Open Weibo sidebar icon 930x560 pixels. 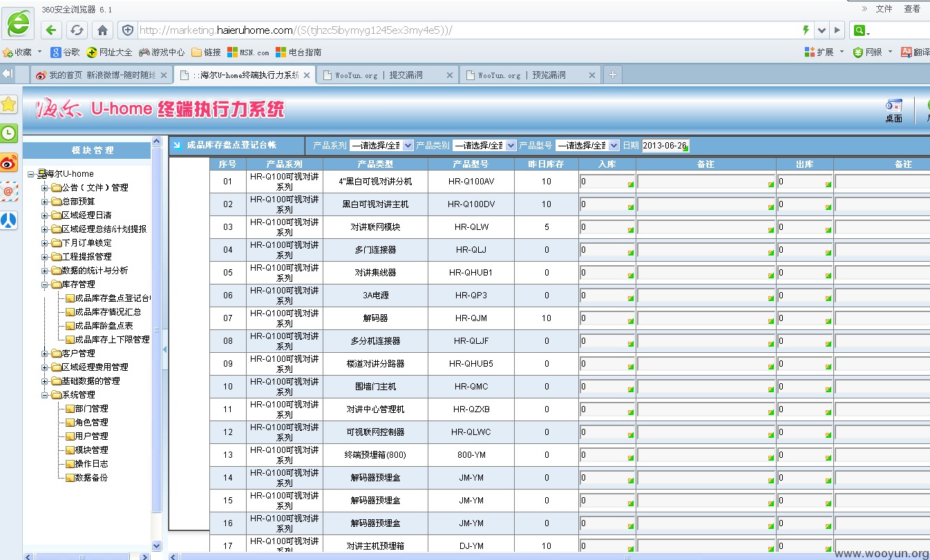point(9,163)
